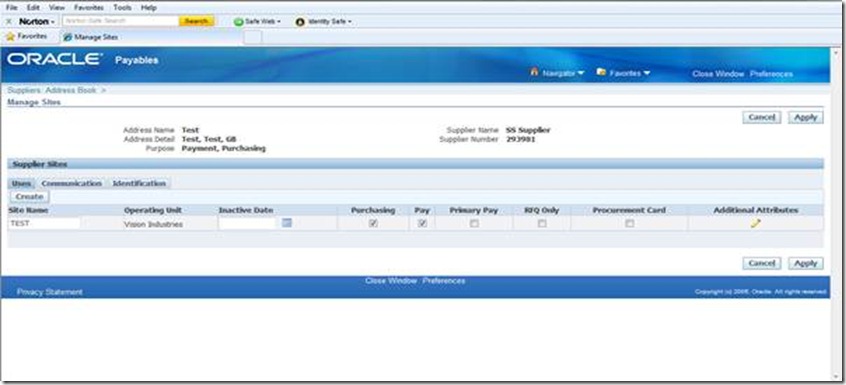Edit Additional Attributes pencil for TEST site
The width and height of the screenshot is (846, 385).
pyautogui.click(x=755, y=223)
